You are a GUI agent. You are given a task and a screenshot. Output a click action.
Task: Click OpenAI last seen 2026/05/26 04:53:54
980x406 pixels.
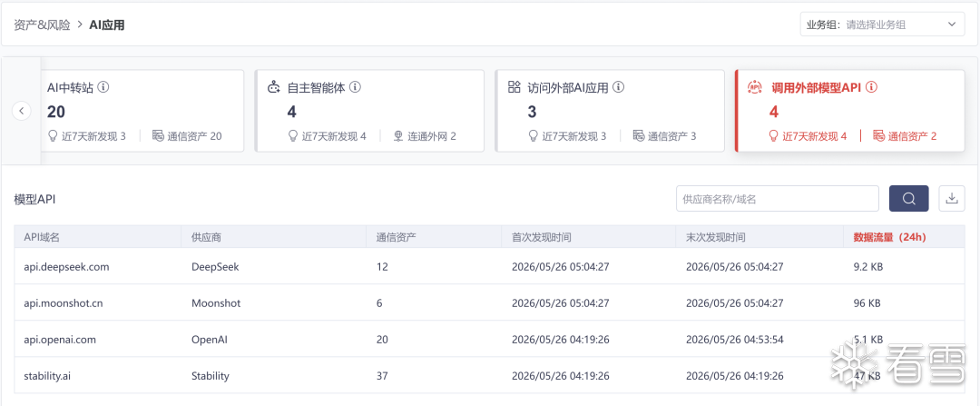click(x=734, y=339)
